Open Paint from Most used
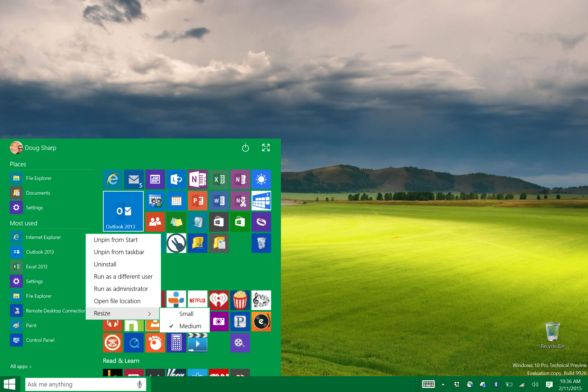This screenshot has height=392, width=588. pos(48,325)
